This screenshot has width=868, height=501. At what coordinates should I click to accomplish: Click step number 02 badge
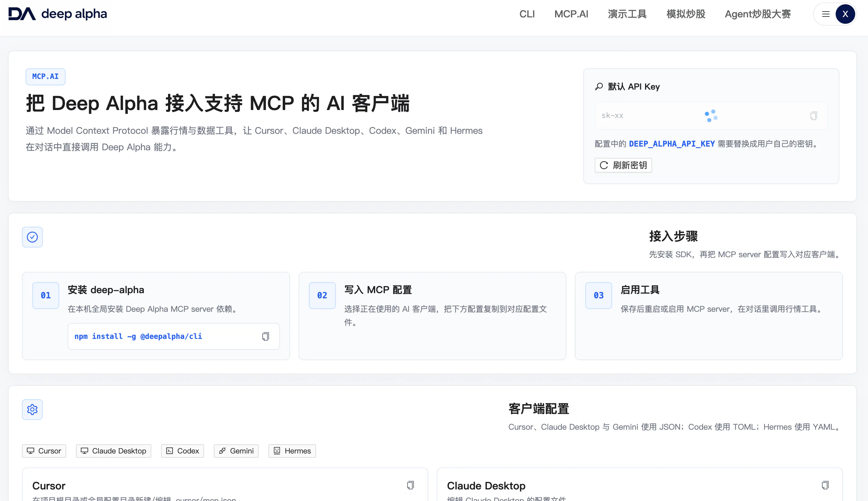[x=322, y=296]
